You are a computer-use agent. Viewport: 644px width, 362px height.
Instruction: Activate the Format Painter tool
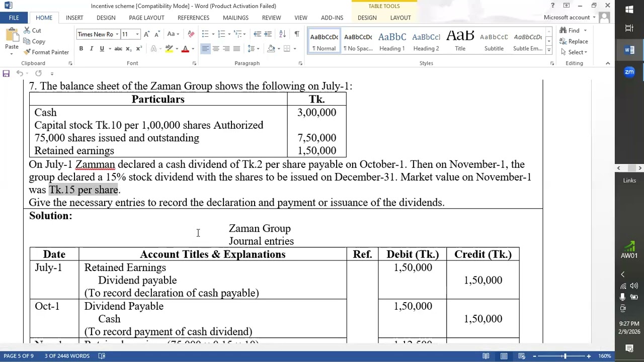pos(46,52)
